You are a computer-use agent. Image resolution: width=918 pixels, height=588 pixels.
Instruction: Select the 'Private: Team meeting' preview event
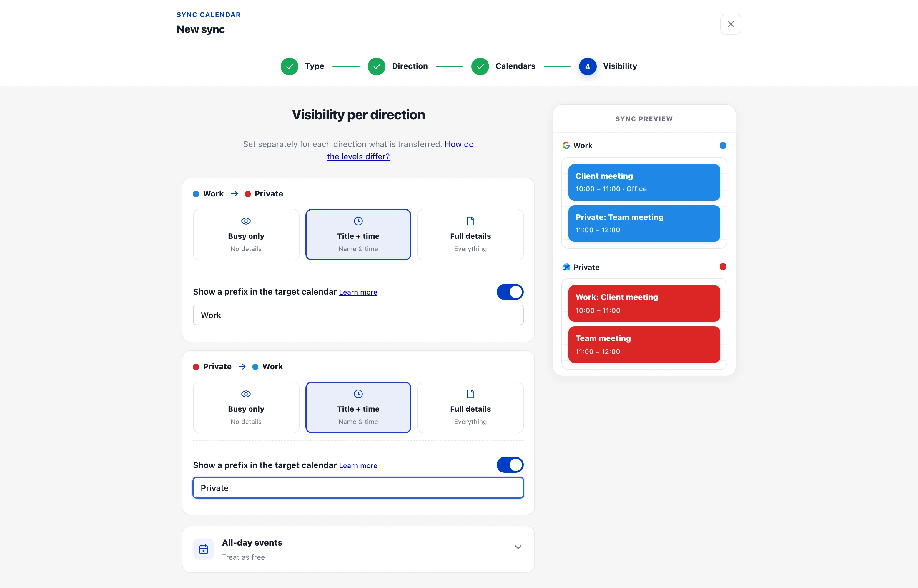coord(644,223)
